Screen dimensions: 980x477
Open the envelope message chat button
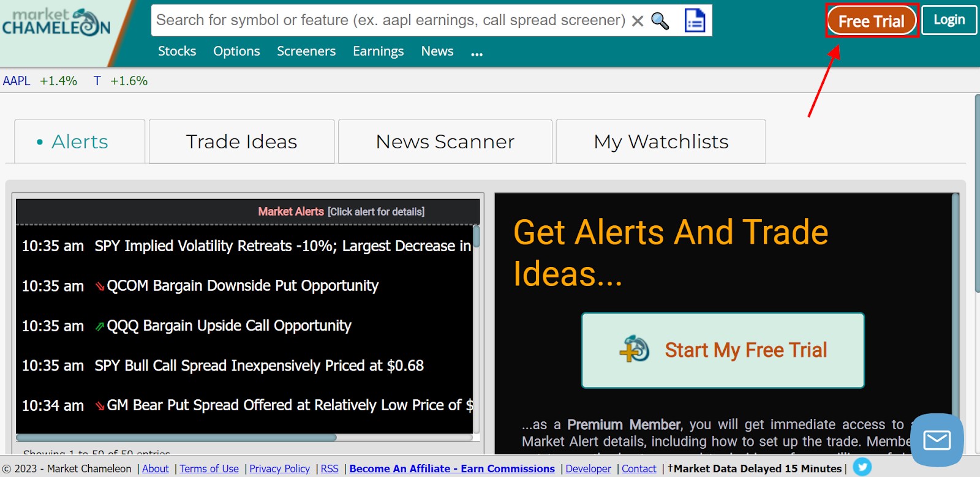coord(937,440)
